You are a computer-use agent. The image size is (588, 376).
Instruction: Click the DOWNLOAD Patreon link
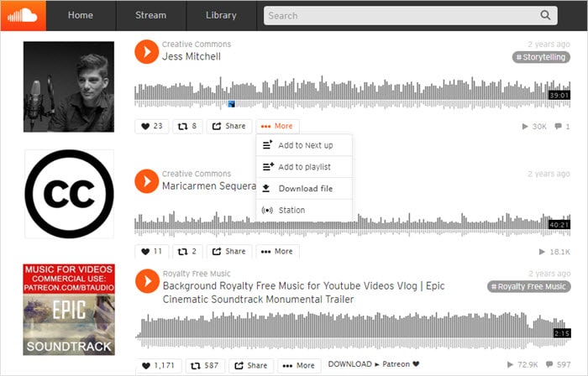pyautogui.click(x=374, y=364)
